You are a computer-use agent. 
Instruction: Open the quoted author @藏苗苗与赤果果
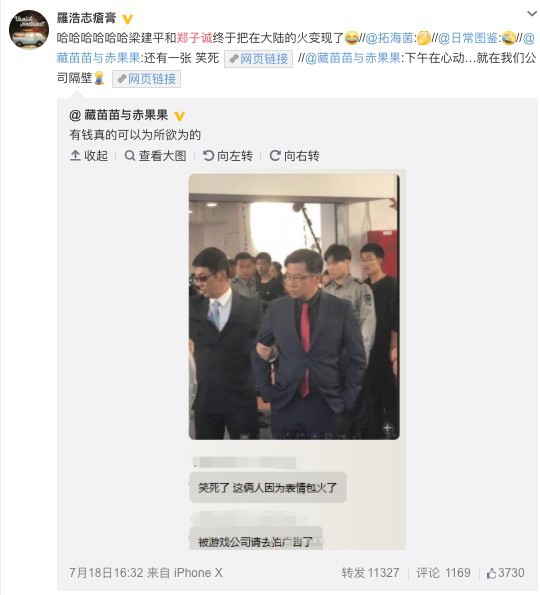coord(118,115)
